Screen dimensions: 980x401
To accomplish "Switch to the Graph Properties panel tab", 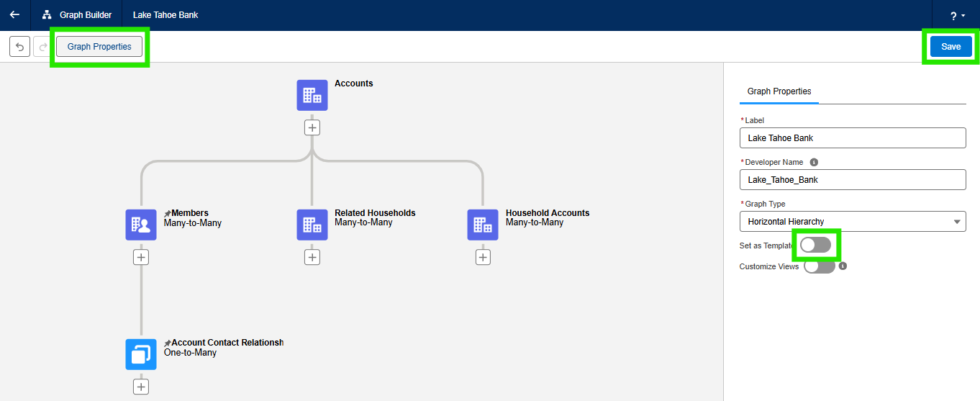I will coord(779,91).
